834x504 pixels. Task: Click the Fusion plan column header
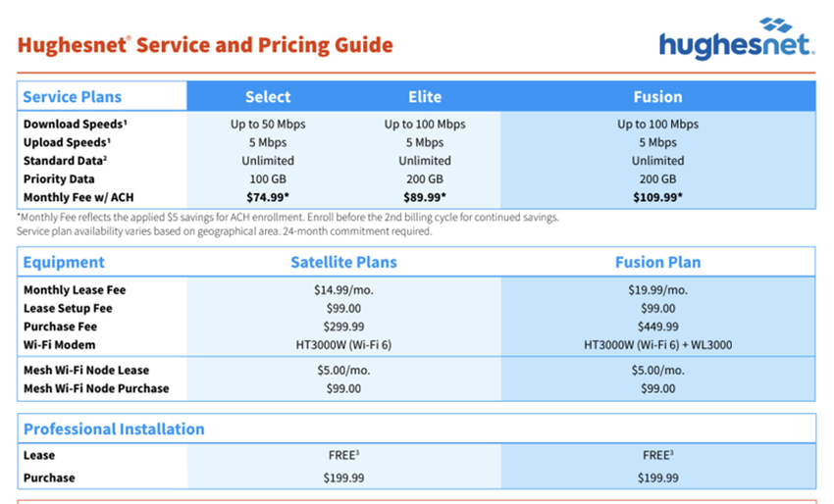pos(657,97)
